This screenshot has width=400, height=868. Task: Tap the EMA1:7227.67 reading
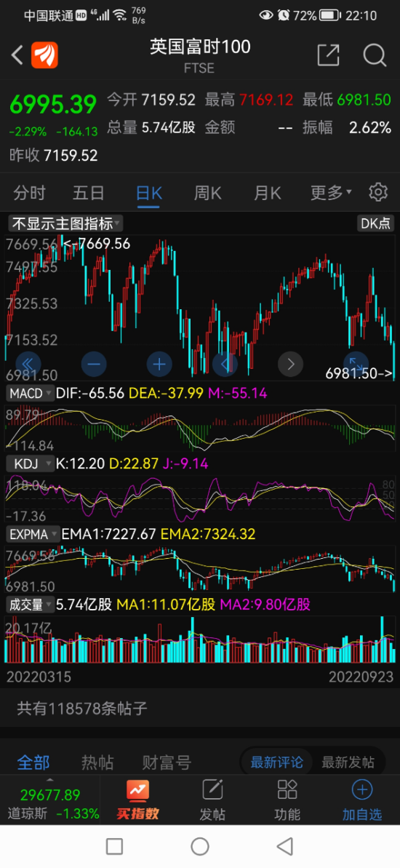[x=109, y=534]
